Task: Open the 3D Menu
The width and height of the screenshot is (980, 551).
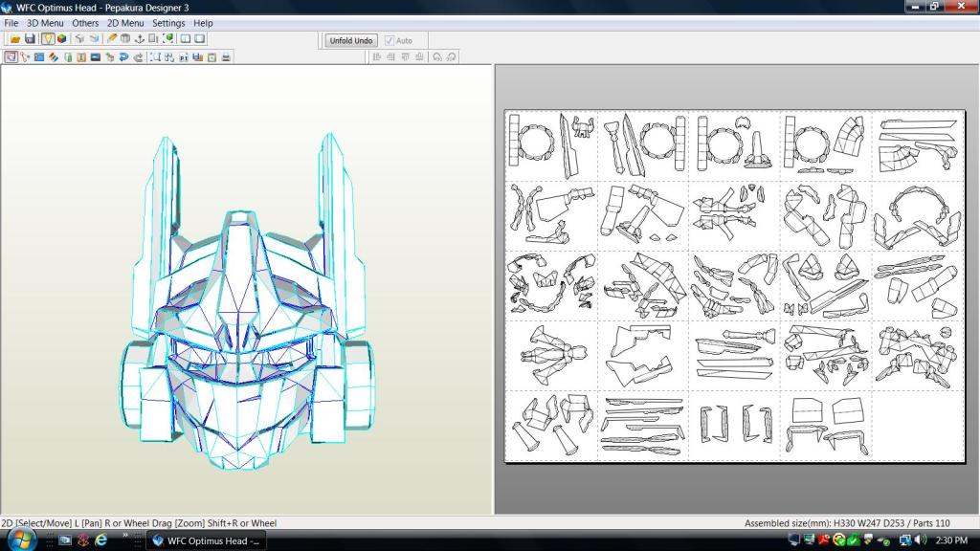Action: point(45,23)
